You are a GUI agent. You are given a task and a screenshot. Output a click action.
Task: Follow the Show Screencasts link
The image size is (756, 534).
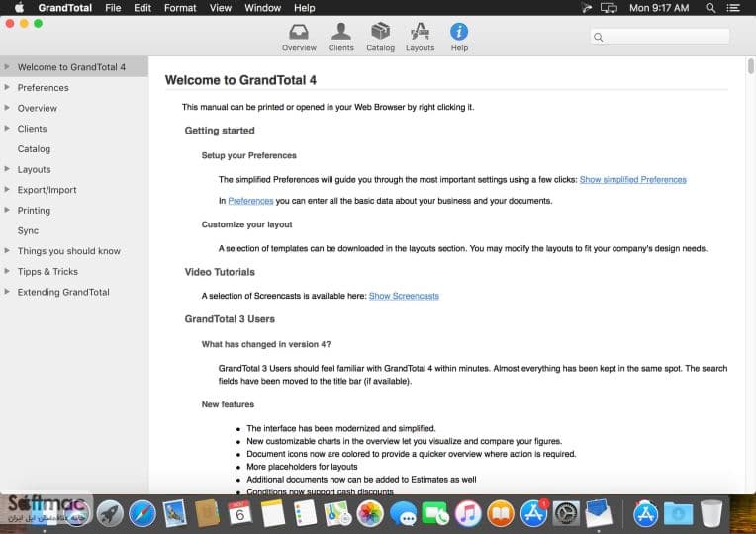tap(404, 296)
